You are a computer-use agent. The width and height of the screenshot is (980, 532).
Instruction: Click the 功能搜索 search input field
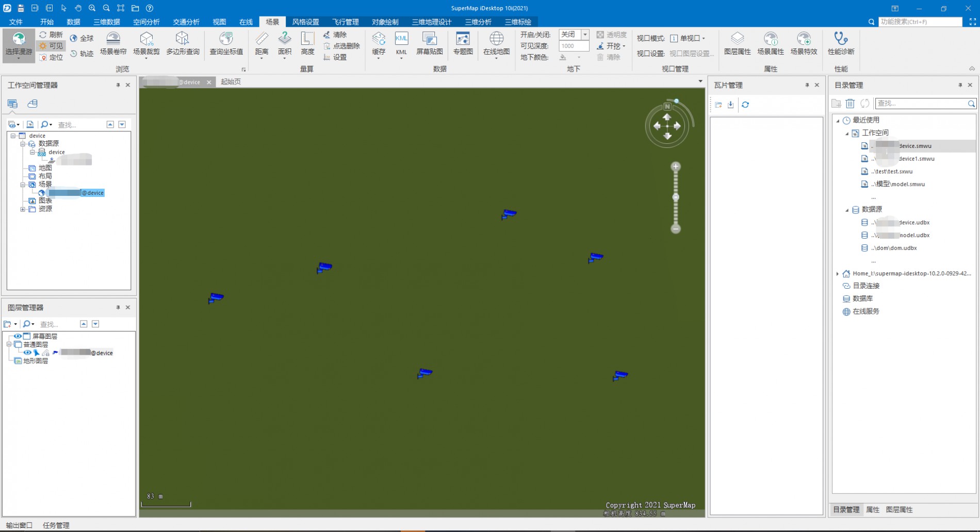[x=920, y=22]
